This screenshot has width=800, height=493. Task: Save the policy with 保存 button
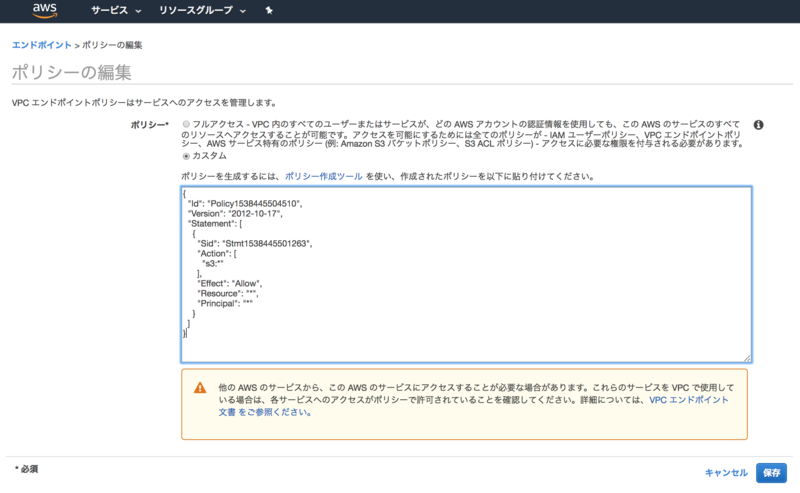[771, 473]
